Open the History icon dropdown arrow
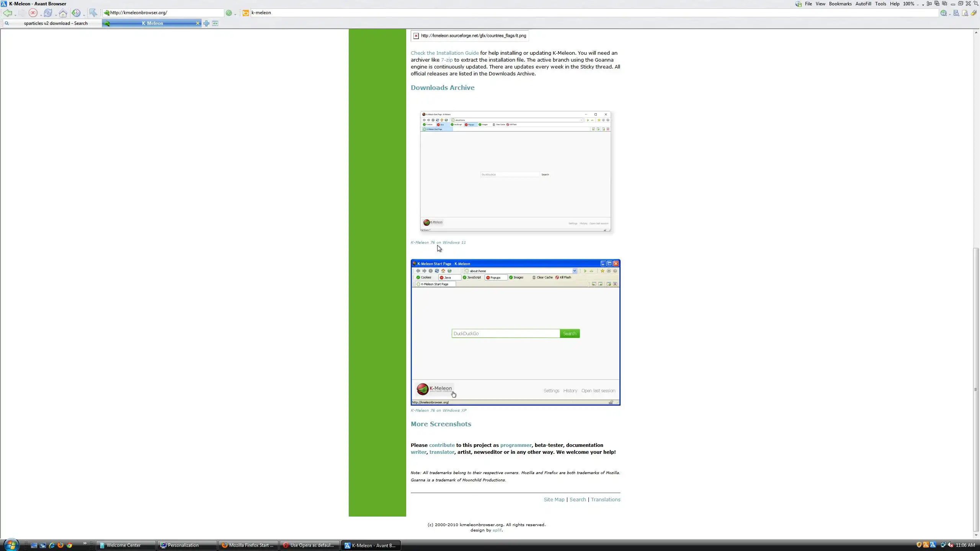Image resolution: width=980 pixels, height=551 pixels. [x=83, y=15]
